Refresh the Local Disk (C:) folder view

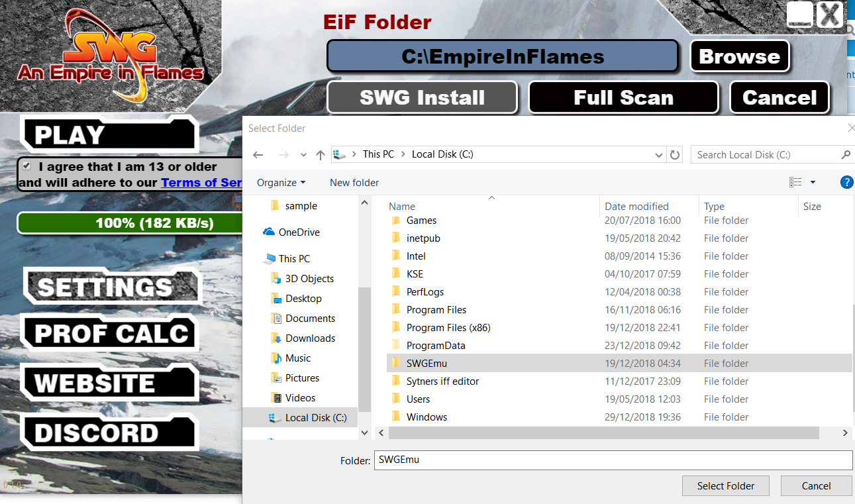[x=675, y=155]
